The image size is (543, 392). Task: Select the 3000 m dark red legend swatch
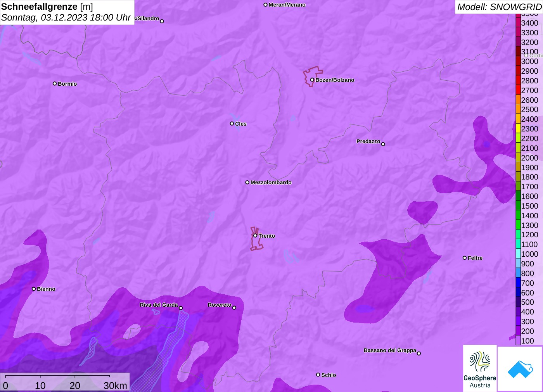coord(518,61)
